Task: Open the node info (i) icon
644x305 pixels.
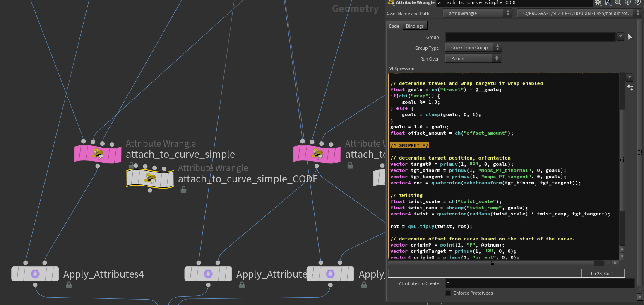Action: point(627,2)
